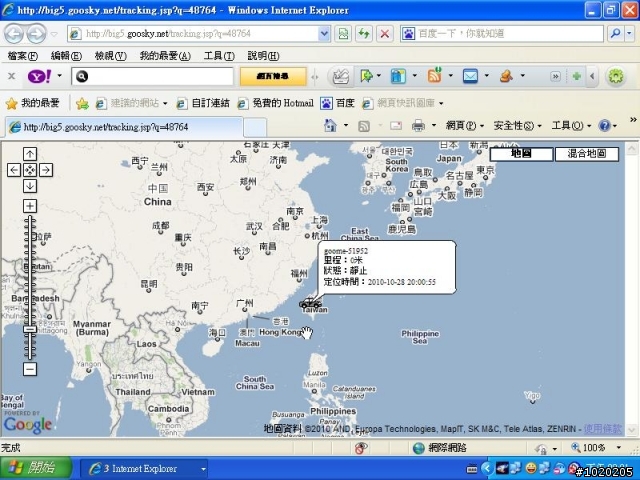
Task: Expand the Yahoo toolbar more chevron
Action: (x=555, y=76)
